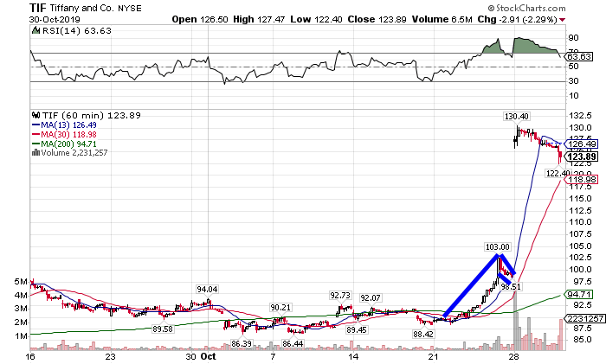The height and width of the screenshot is (364, 606).
Task: Click the 94.04 price annotation
Action: pos(207,289)
